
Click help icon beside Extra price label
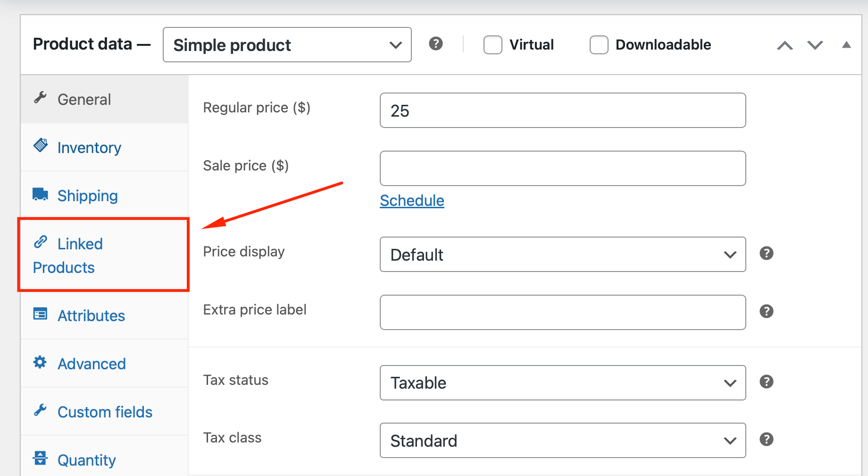click(767, 311)
